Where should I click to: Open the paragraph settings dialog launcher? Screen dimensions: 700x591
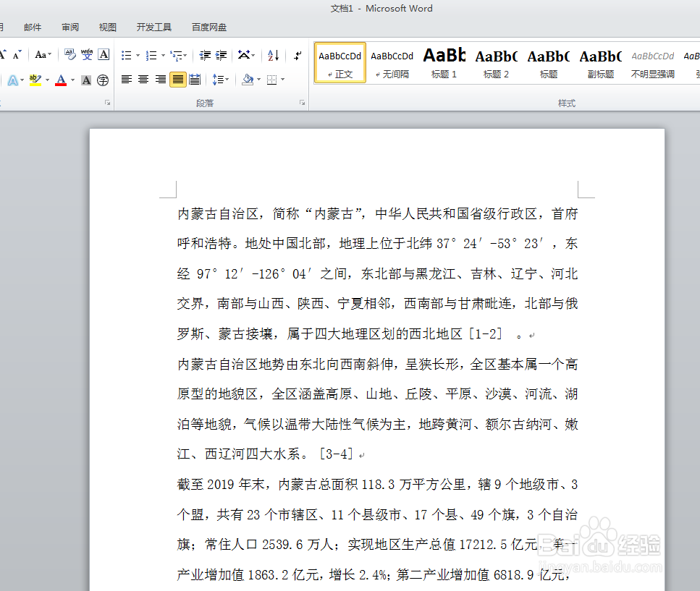(x=301, y=103)
